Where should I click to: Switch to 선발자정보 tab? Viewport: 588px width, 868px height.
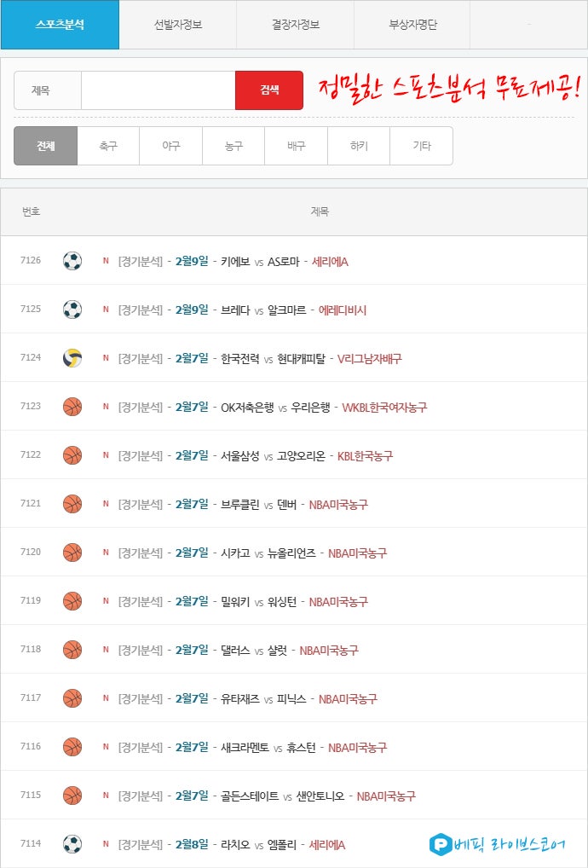[x=178, y=25]
